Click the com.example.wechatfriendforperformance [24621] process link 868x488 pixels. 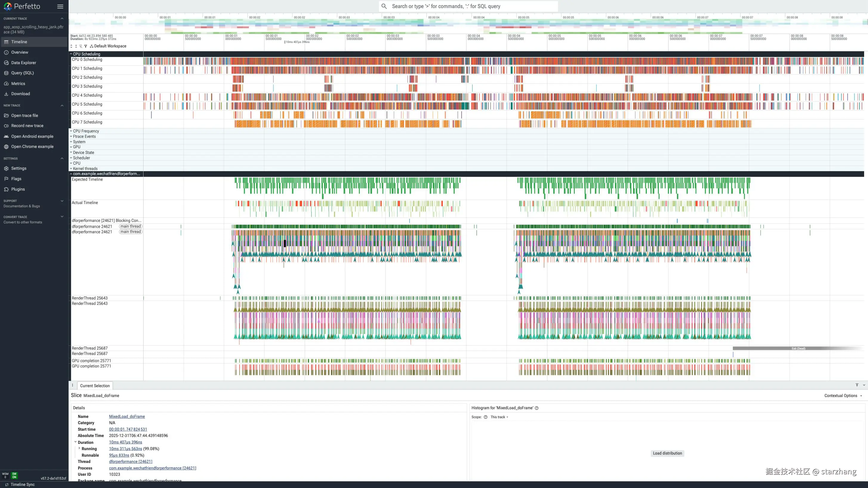(152, 468)
